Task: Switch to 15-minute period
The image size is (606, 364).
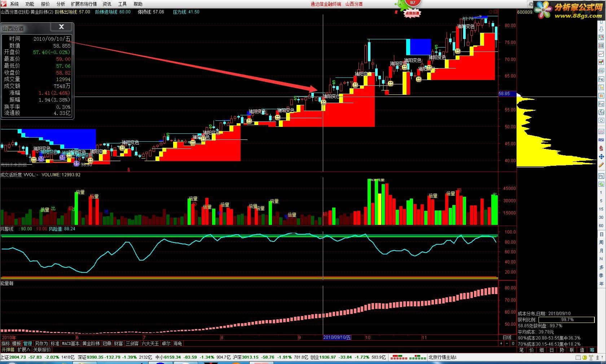Action: [x=601, y=209]
